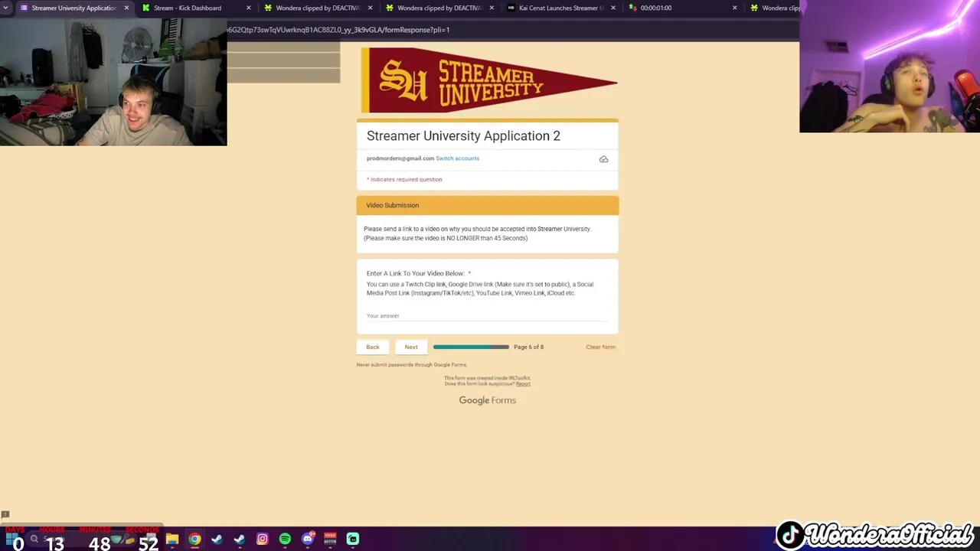Go back with the Back button
This screenshot has width=980, height=551.
[x=372, y=347]
